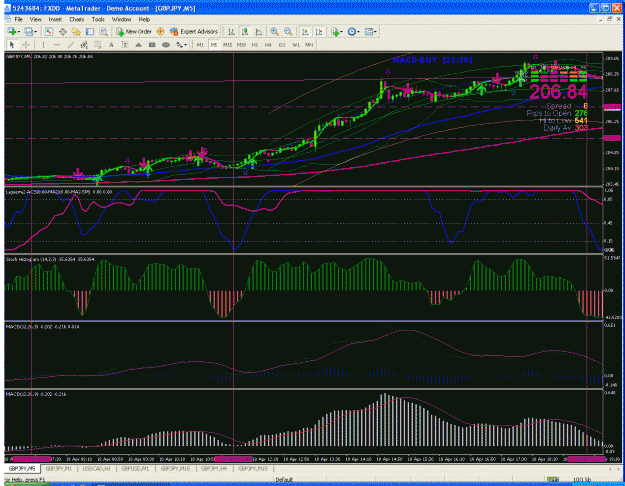Switch to the GBPUSD,M1 chart tab
This screenshot has height=486, width=625.
(x=135, y=469)
